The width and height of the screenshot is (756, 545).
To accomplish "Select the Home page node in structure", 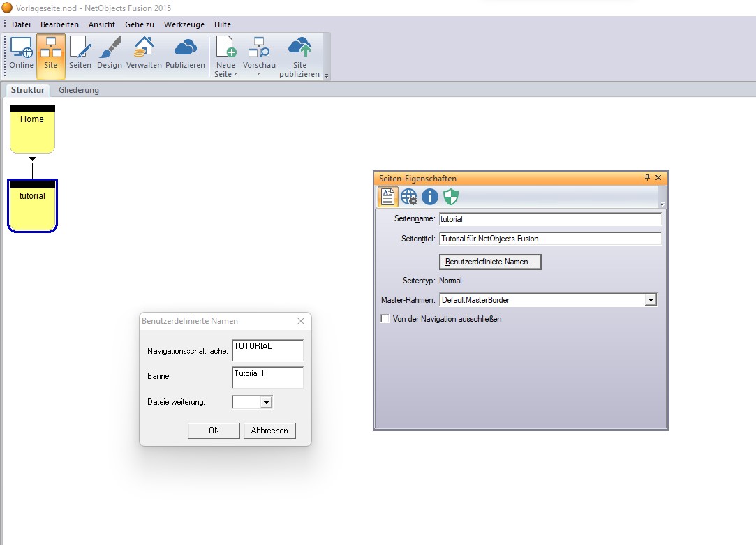I will [32, 129].
